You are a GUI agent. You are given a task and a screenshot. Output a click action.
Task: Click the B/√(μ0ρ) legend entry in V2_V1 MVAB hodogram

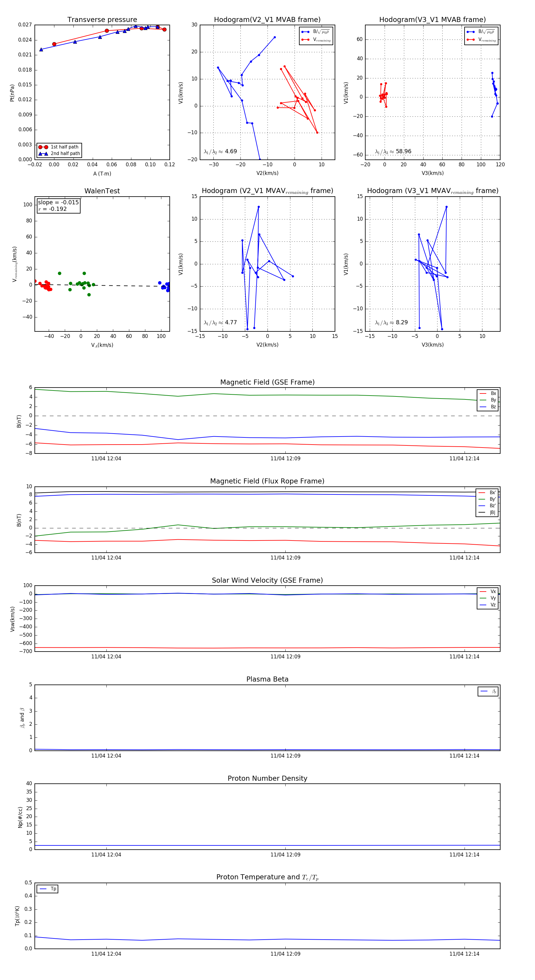point(316,32)
